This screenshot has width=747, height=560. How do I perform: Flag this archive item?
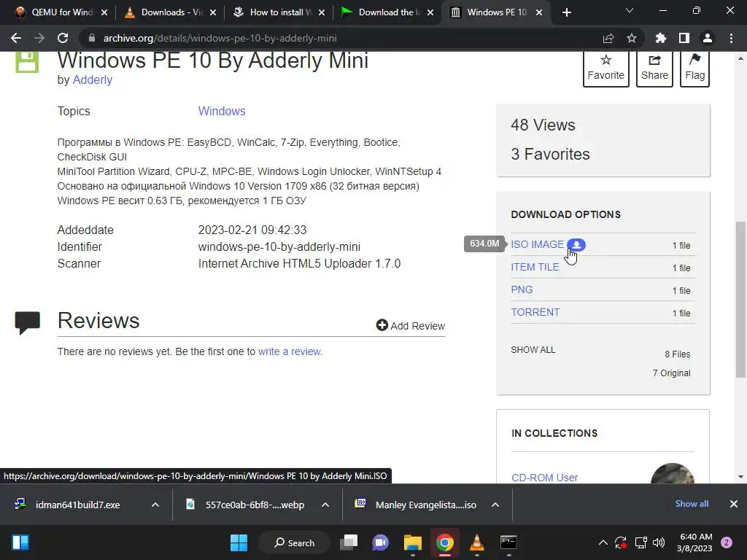[694, 68]
